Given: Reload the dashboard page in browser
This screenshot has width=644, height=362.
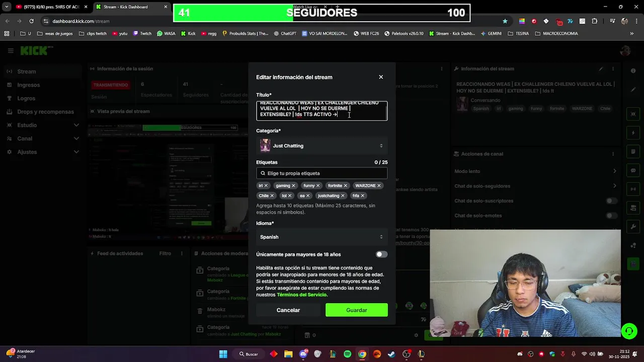Looking at the screenshot, I should [31, 21].
